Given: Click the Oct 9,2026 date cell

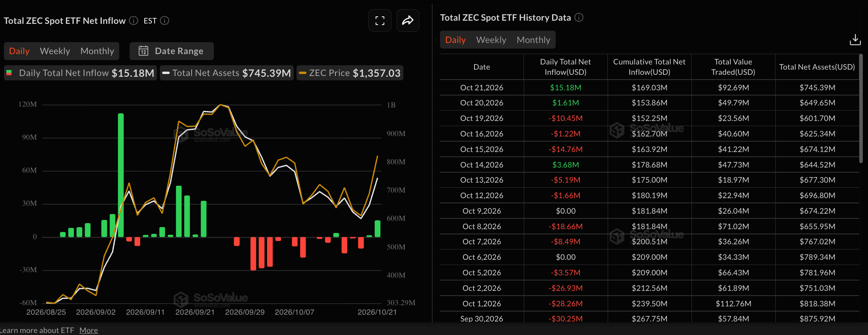Looking at the screenshot, I should [482, 211].
